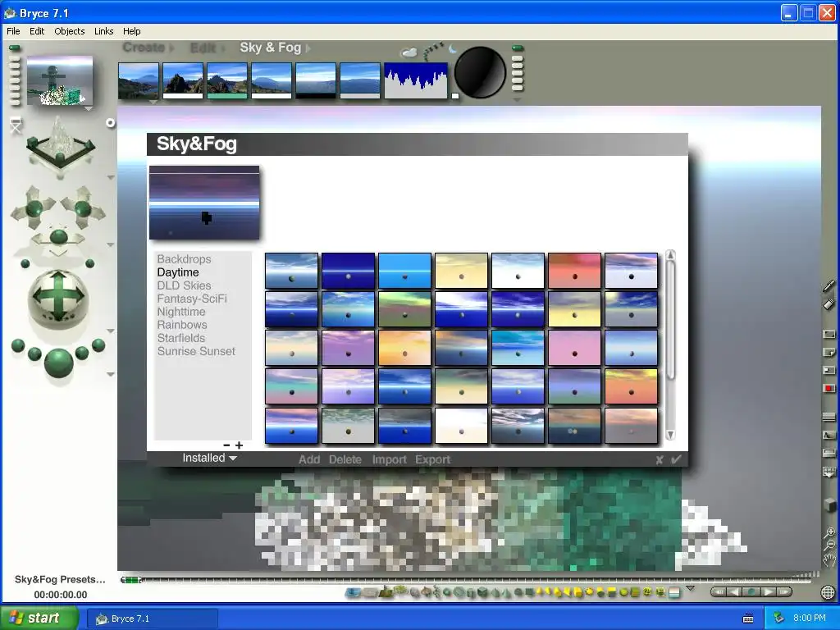The image size is (840, 630).
Task: Click the stars icon above the sky palette
Action: coord(433,51)
